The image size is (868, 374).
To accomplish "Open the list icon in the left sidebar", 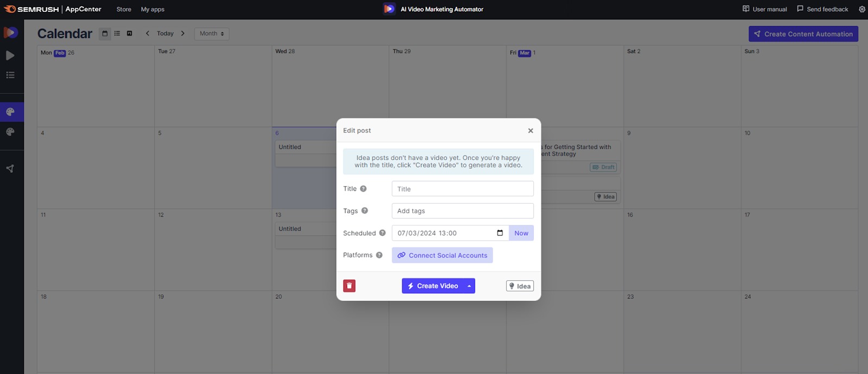I will (x=10, y=75).
